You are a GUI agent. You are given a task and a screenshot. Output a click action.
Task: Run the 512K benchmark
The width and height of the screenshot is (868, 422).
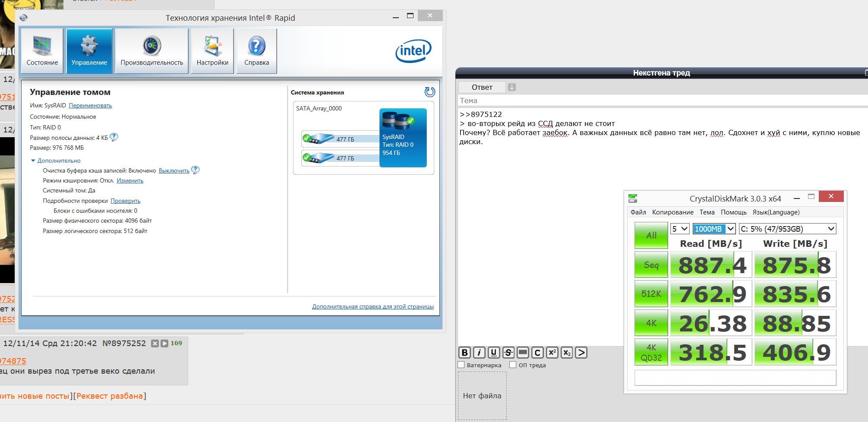coord(651,294)
